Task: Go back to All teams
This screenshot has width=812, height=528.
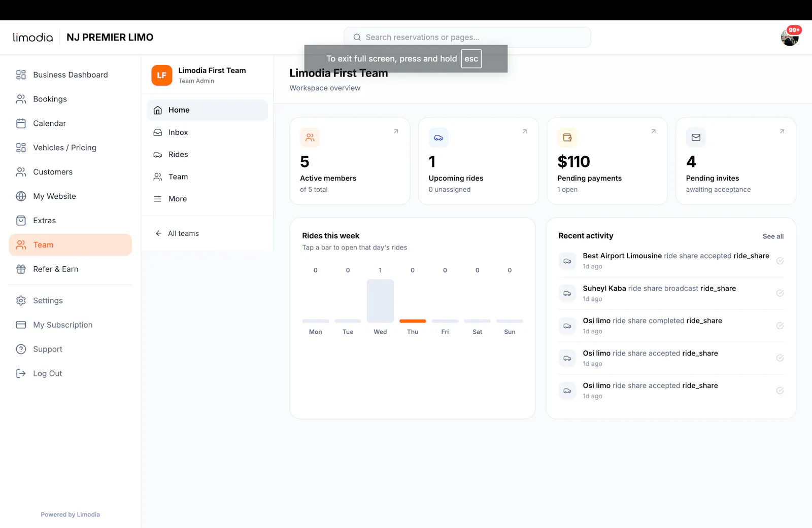Action: click(x=177, y=233)
